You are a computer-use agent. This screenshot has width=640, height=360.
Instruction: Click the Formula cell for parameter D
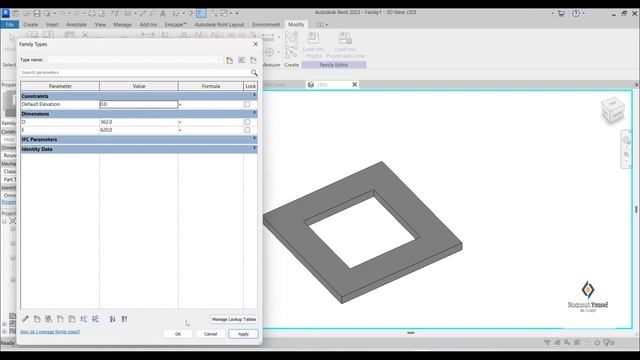(211, 122)
